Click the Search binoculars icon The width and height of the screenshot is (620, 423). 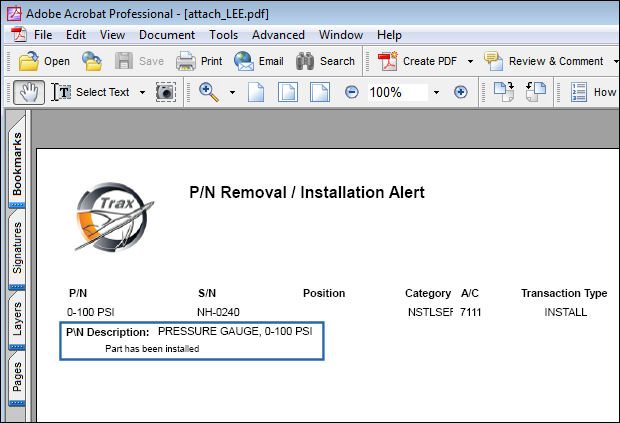(x=305, y=61)
